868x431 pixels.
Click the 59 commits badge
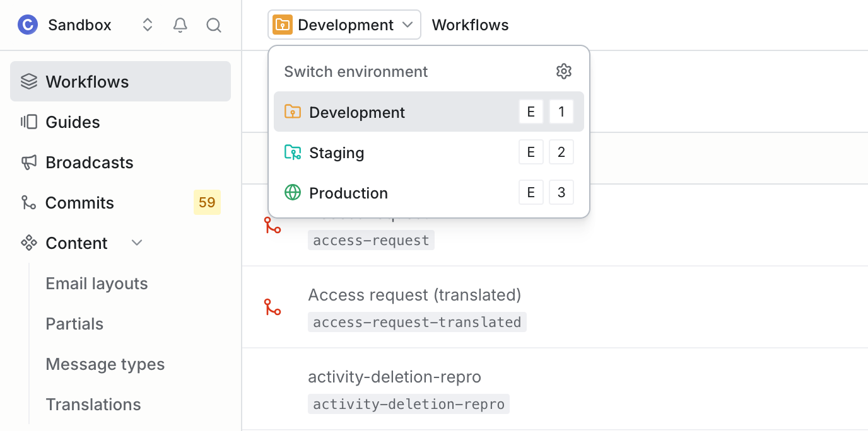coord(207,202)
